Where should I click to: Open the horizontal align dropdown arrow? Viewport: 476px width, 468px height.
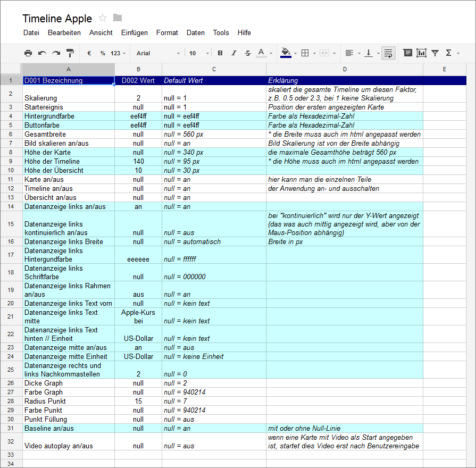click(359, 53)
